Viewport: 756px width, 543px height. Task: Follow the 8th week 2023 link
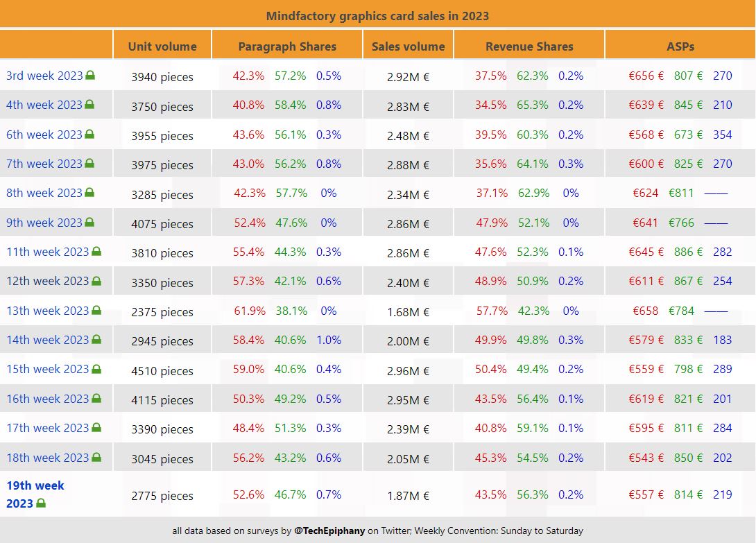pyautogui.click(x=44, y=193)
